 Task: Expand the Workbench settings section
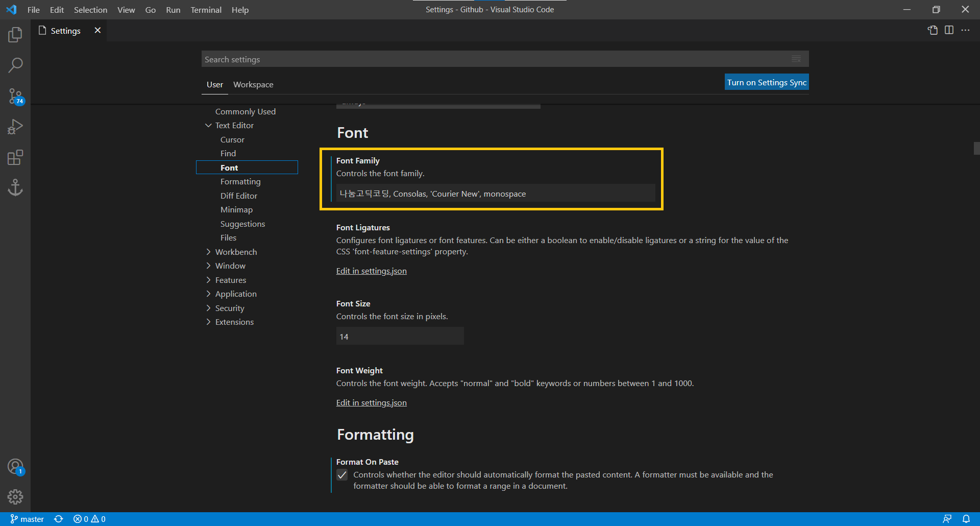[x=208, y=252]
